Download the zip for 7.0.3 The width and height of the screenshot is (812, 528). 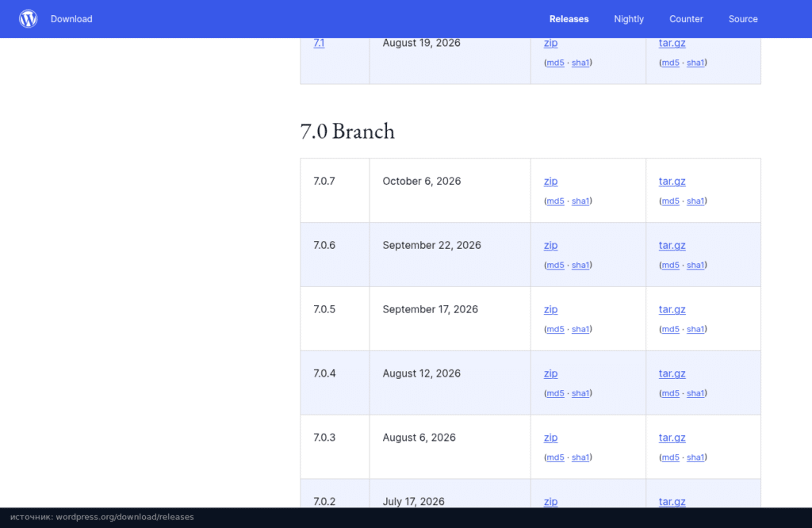tap(550, 438)
